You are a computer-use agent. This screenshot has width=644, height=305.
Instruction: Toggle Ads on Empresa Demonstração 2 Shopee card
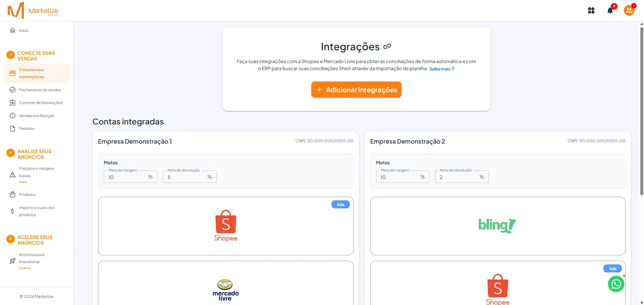tap(612, 268)
